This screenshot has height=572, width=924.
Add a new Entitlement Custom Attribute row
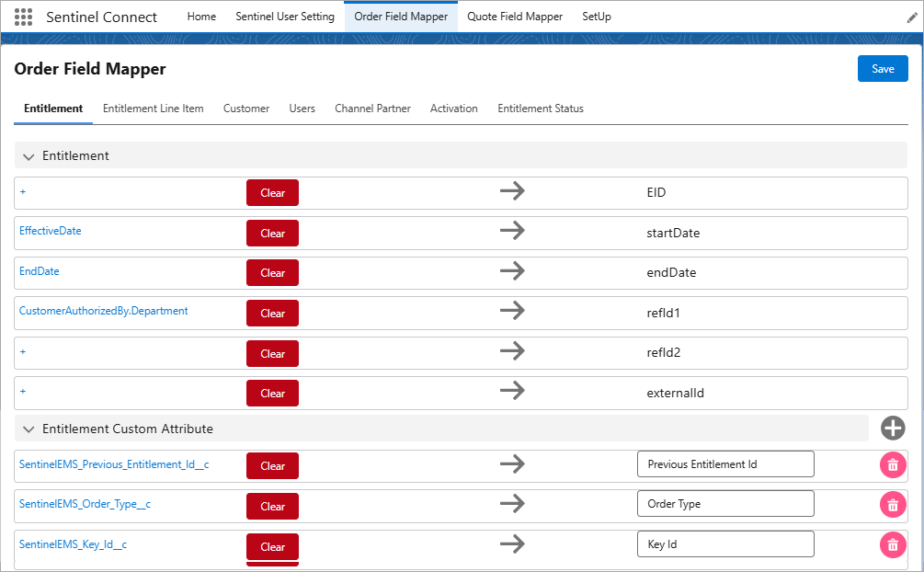pos(892,428)
